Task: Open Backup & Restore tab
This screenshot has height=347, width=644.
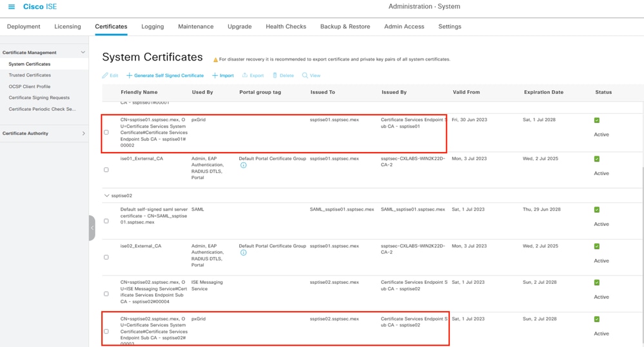Action: (345, 26)
